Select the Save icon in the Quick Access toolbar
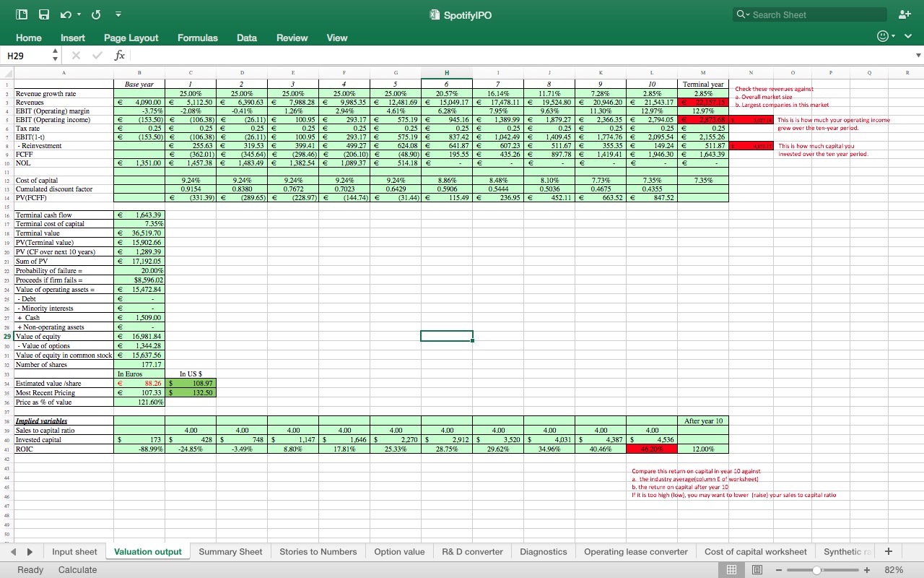Image resolution: width=924 pixels, height=578 pixels. pos(43,14)
